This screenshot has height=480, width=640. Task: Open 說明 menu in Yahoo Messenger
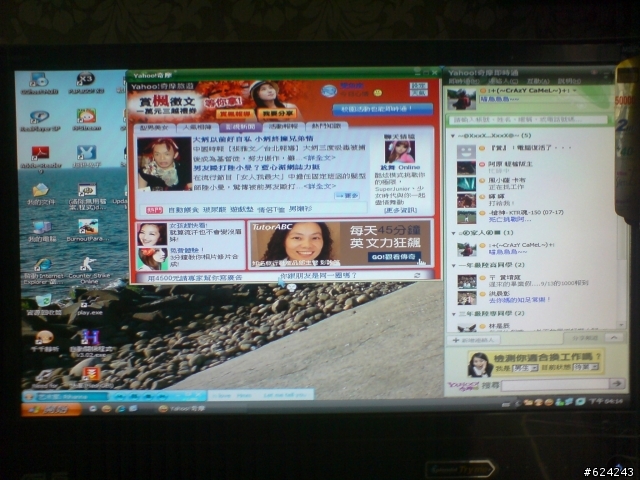[569, 81]
